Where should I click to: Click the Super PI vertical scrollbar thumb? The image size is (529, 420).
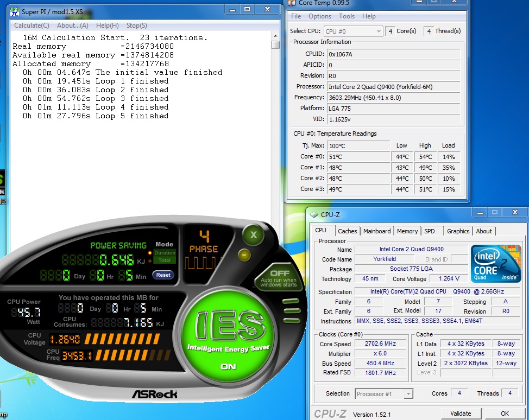tap(275, 44)
